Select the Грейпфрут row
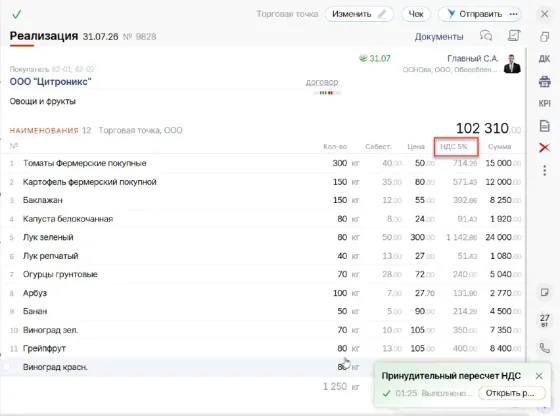This screenshot has width=560, height=416. (262, 349)
